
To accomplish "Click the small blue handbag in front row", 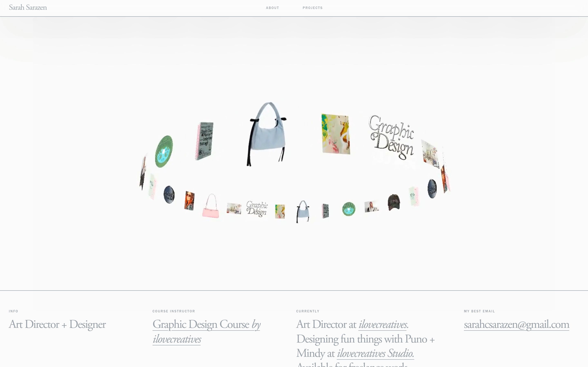I will [303, 211].
